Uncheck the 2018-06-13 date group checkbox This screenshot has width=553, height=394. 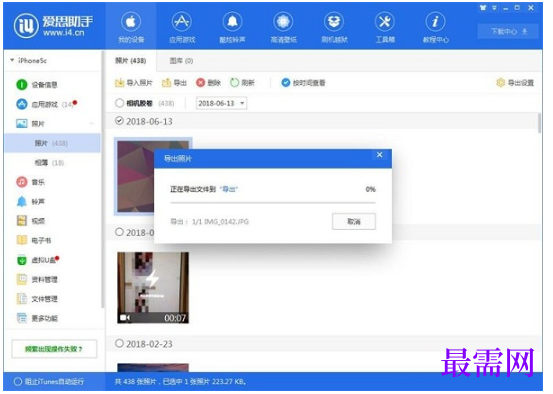tap(119, 121)
